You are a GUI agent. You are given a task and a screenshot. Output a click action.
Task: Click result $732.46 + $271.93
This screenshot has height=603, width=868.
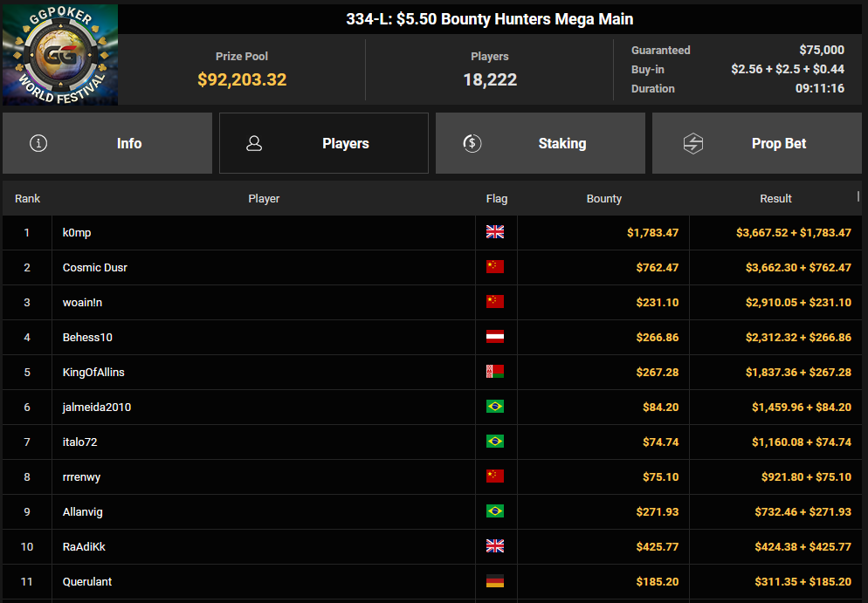click(x=803, y=511)
